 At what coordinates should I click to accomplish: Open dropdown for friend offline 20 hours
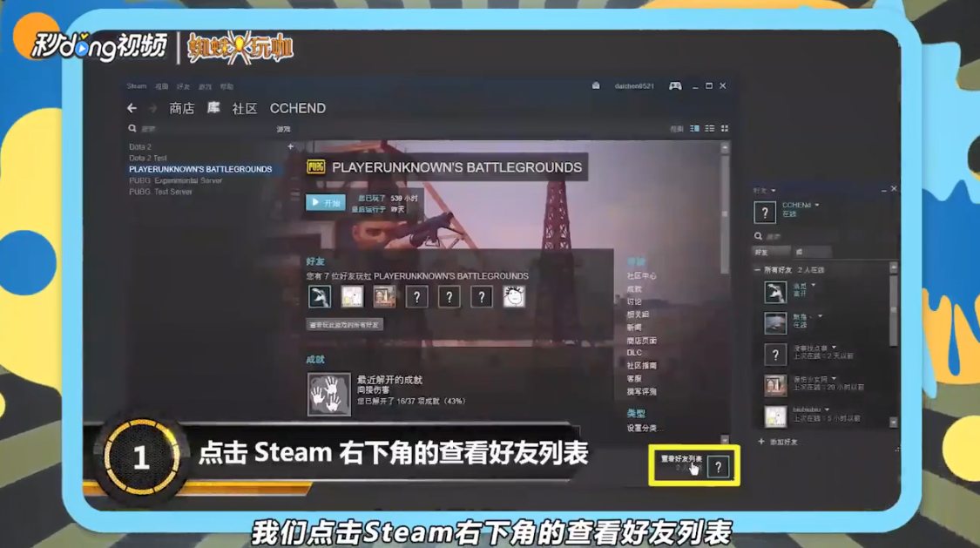pyautogui.click(x=834, y=379)
